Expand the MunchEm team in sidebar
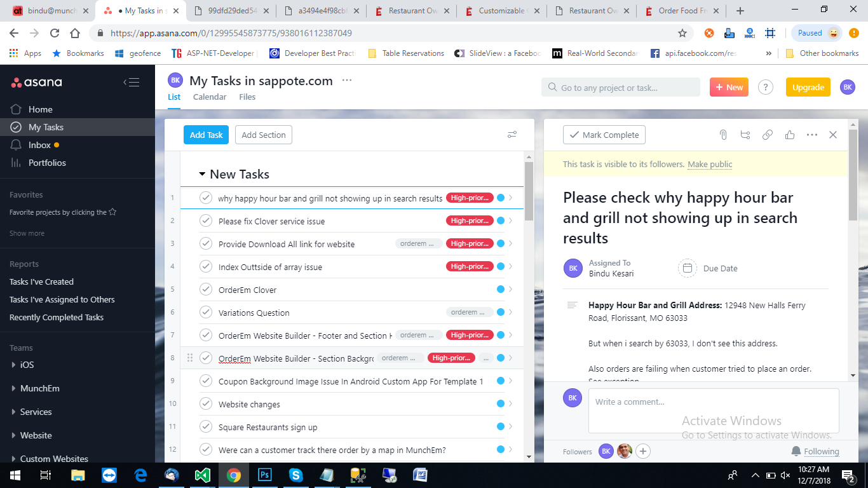 coord(14,388)
